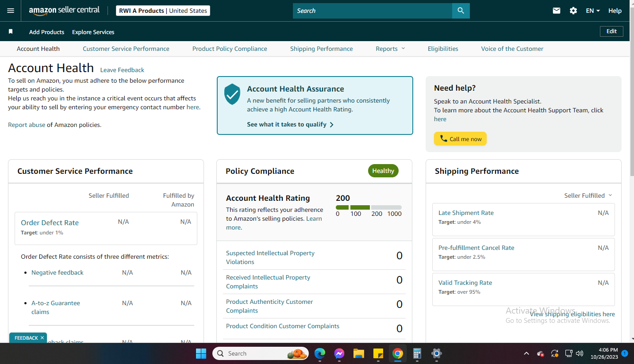
Task: Click the Seller Central search field
Action: click(373, 11)
